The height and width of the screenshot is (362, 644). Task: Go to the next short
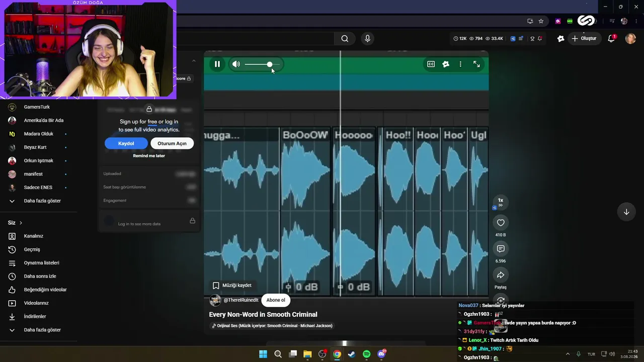tap(626, 212)
